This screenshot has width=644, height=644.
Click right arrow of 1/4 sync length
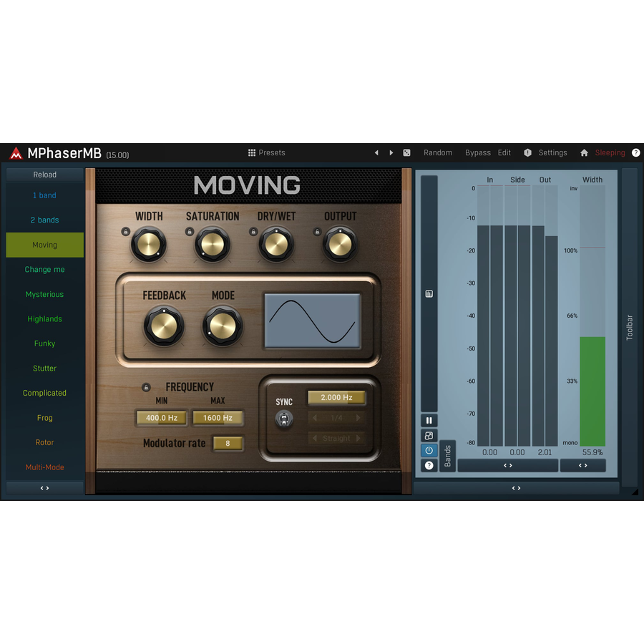pyautogui.click(x=358, y=418)
